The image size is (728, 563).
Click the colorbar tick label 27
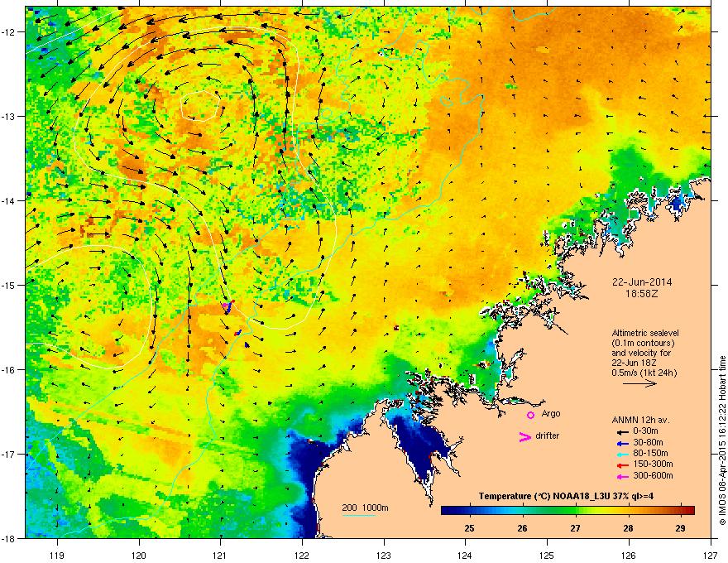(x=575, y=528)
